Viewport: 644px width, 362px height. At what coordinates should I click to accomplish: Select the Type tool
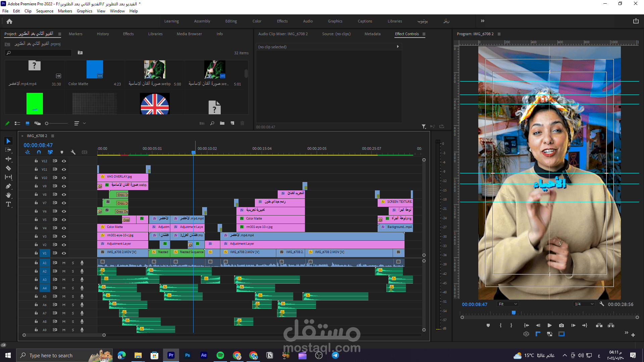coord(8,204)
